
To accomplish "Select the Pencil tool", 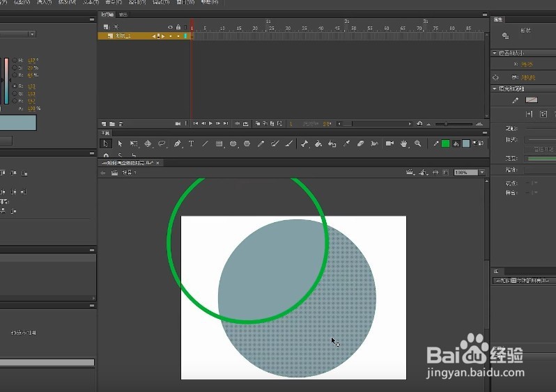I will coord(261,143).
